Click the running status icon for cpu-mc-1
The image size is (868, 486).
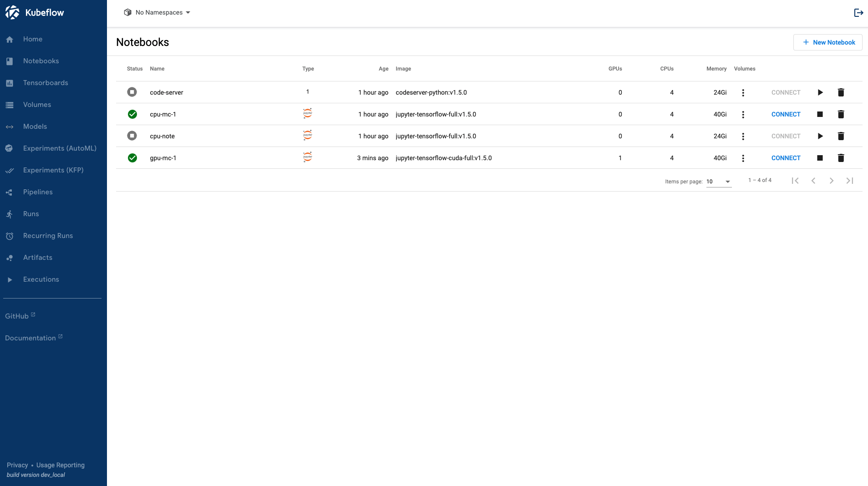(132, 114)
